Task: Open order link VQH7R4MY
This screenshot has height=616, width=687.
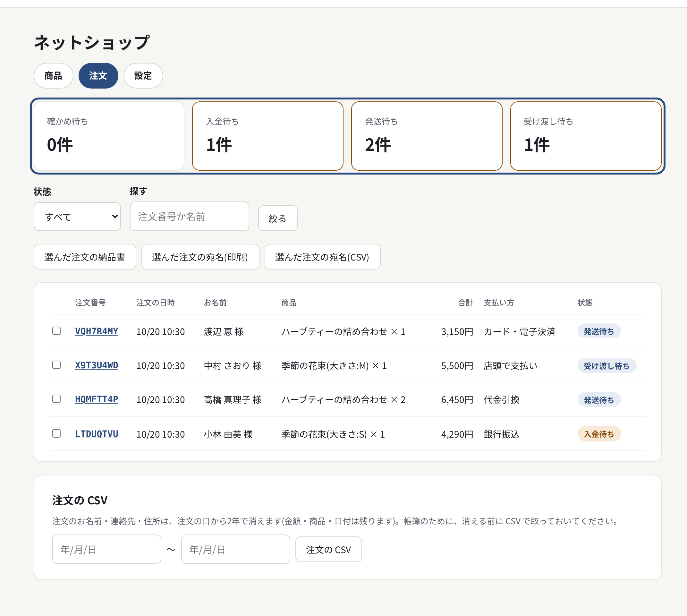Action: pos(97,331)
